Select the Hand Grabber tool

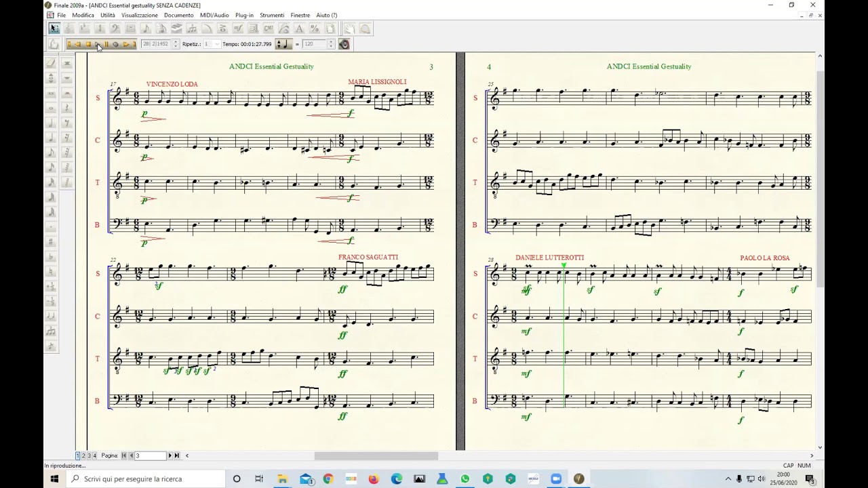click(350, 28)
